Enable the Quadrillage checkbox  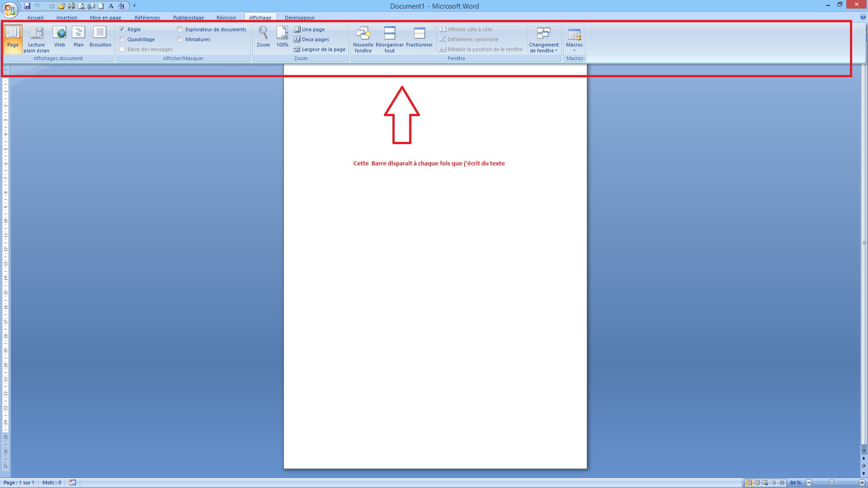coord(122,39)
